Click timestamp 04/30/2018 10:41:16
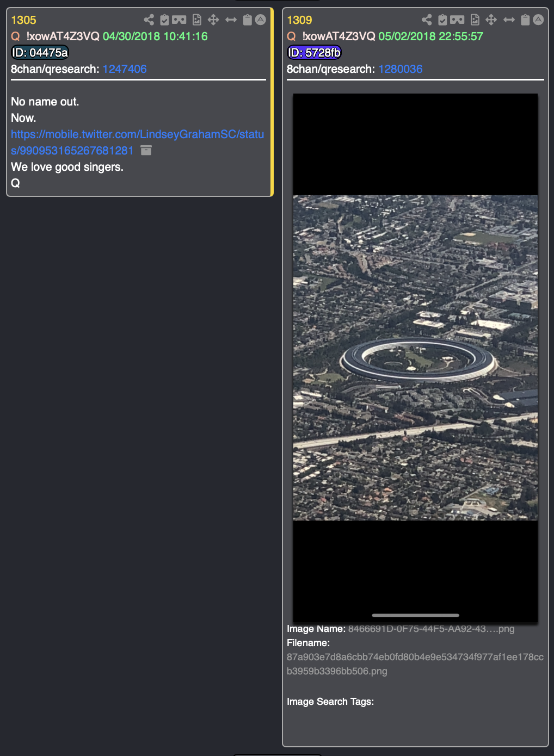Viewport: 554px width, 756px height. [x=155, y=36]
